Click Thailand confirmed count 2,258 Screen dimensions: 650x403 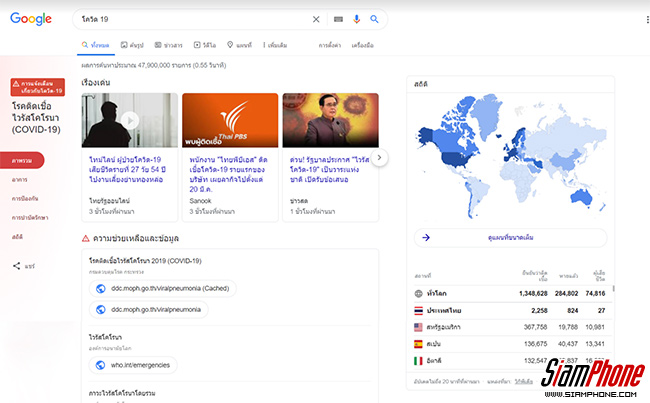click(x=539, y=311)
